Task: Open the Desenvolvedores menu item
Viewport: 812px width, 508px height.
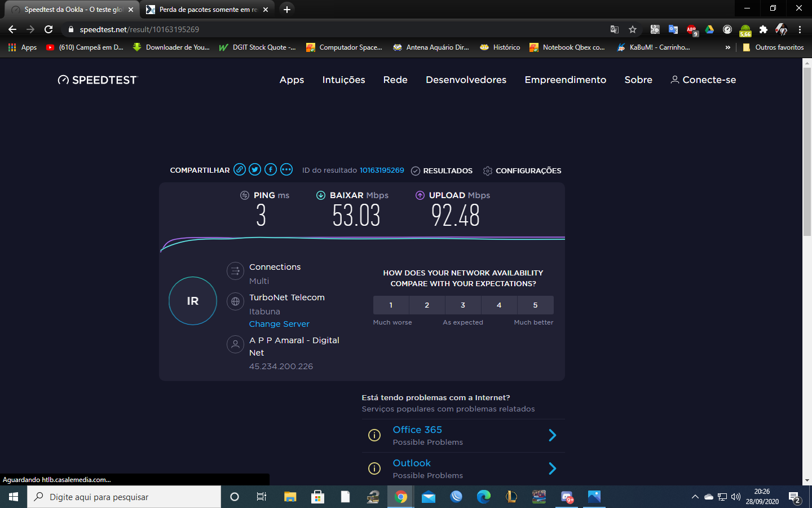Action: 466,80
